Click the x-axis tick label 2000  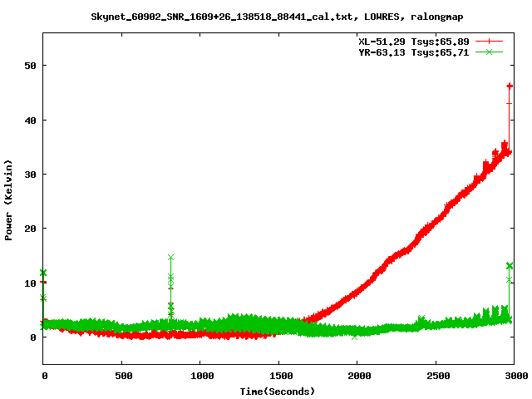point(359,376)
